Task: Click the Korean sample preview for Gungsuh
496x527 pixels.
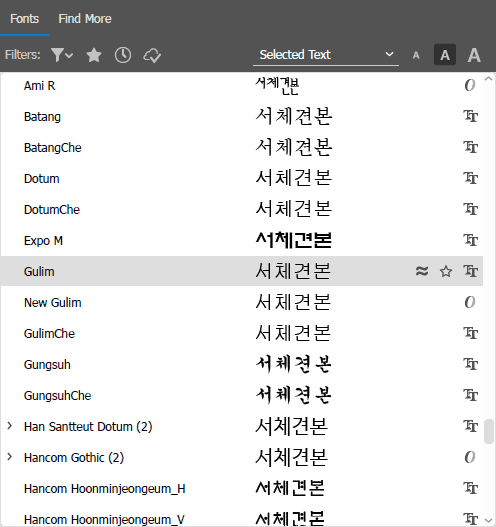Action: click(294, 364)
